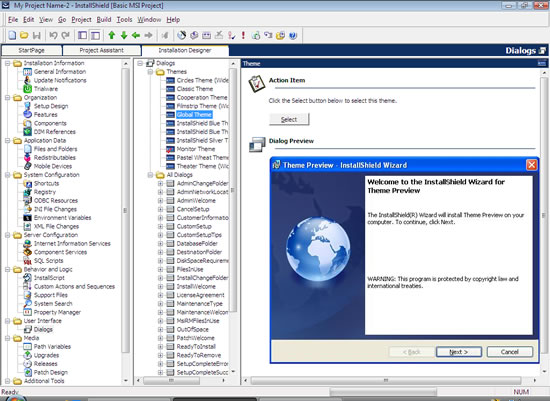This screenshot has width=550, height=401.
Task: Select the InstallWelcome dialog
Action: [196, 287]
